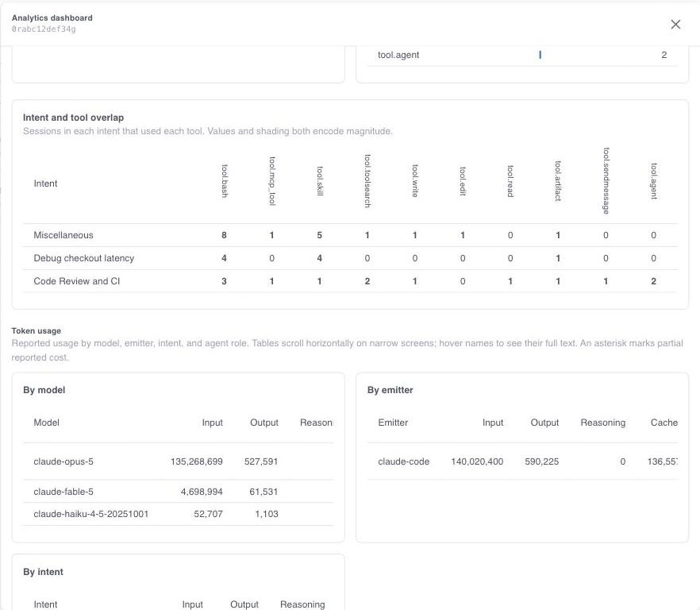The width and height of the screenshot is (700, 610).
Task: Click the tool.mcp_tool column header
Action: coord(272,181)
